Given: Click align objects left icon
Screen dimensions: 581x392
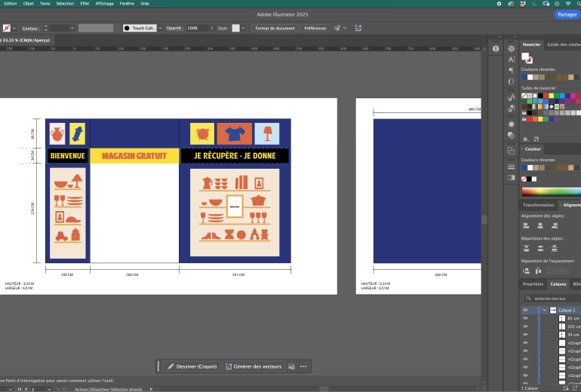Looking at the screenshot, I should 526,225.
